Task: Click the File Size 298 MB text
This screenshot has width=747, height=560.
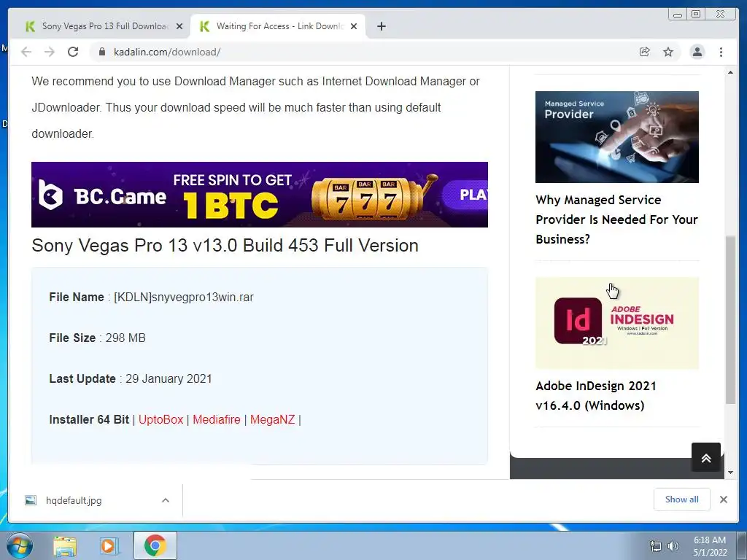Action: pyautogui.click(x=97, y=338)
